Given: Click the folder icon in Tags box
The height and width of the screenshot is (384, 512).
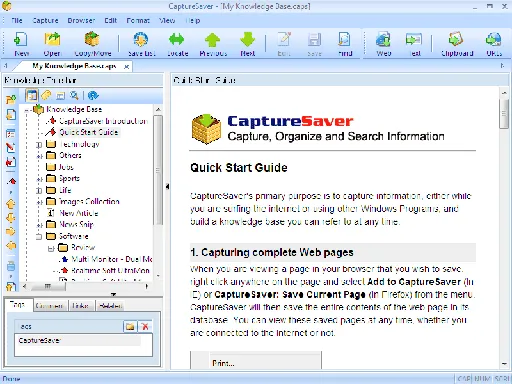Looking at the screenshot, I should coord(130,326).
